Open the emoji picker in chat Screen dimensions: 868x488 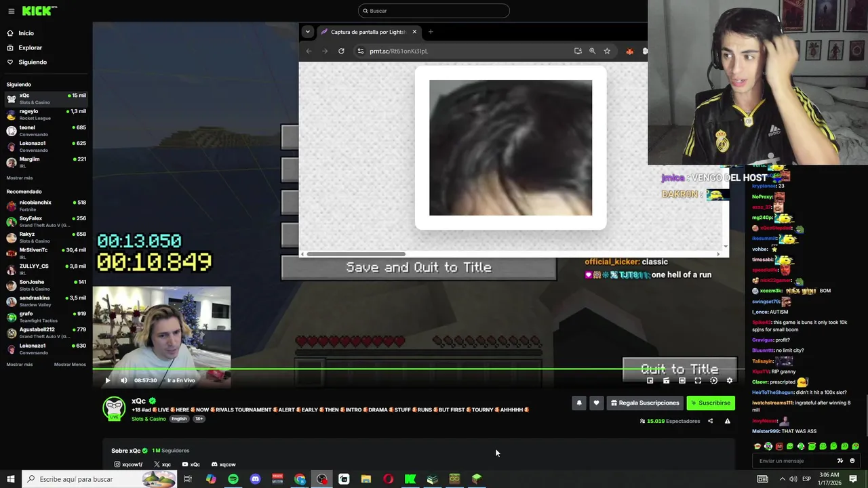[x=852, y=461]
